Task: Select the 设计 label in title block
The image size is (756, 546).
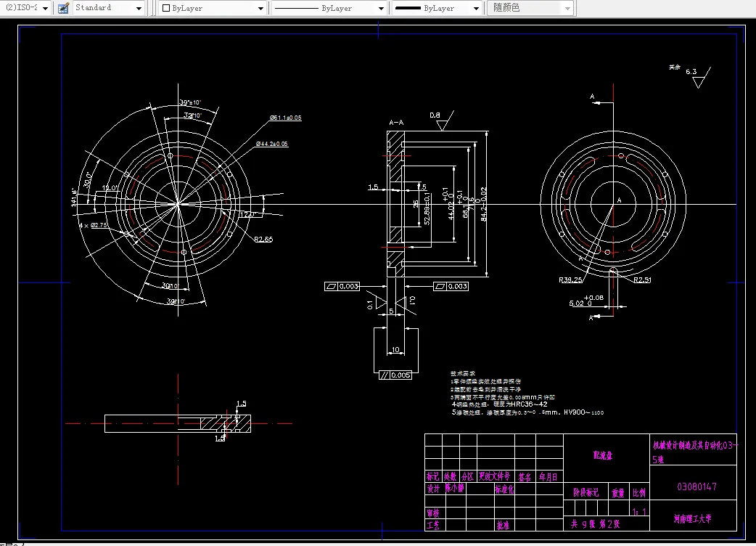Action: [433, 489]
